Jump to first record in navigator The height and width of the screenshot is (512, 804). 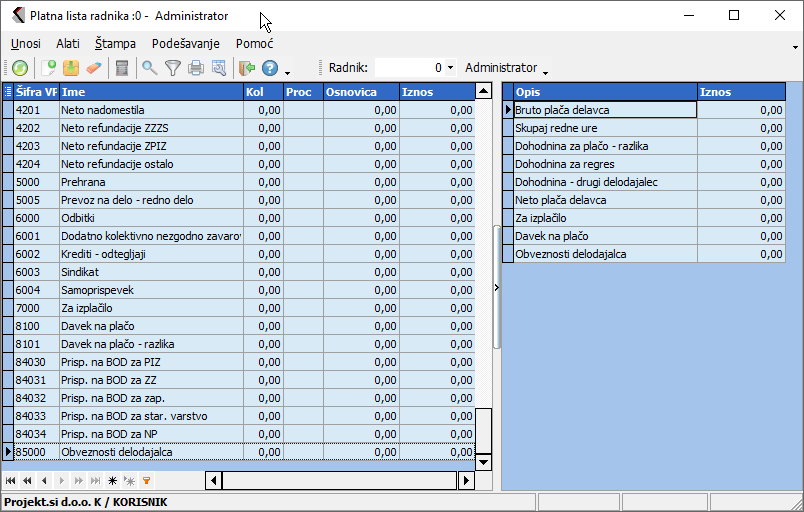coord(11,481)
